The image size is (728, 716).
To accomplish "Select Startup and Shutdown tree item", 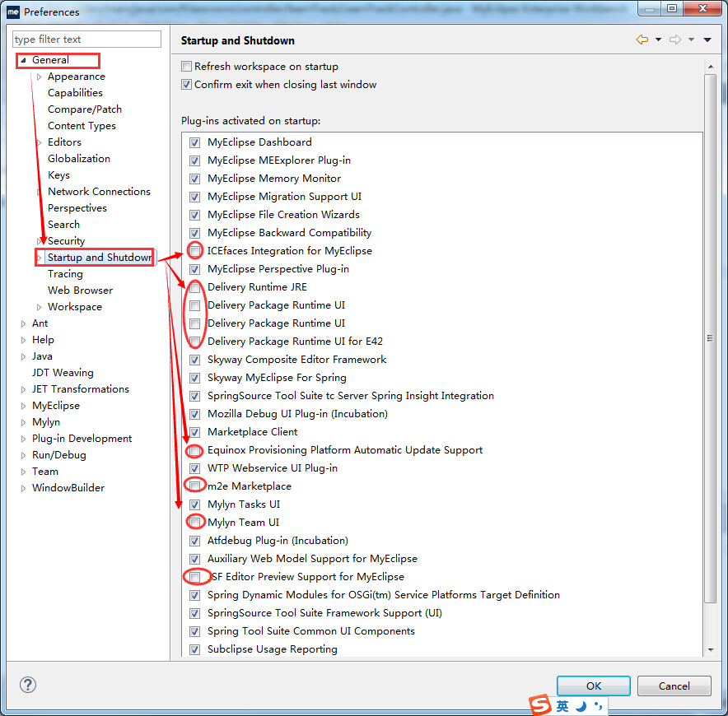I will coord(100,258).
